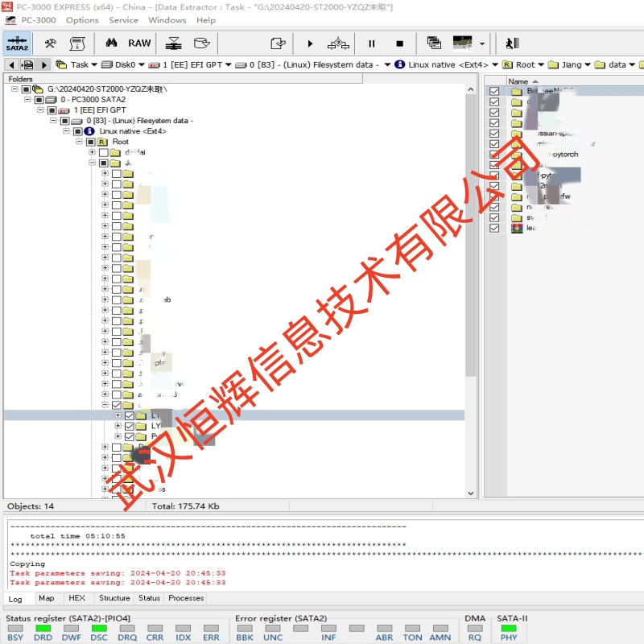Start RAW recovery from the toolbar
Screen dimensions: 644x644
139,43
